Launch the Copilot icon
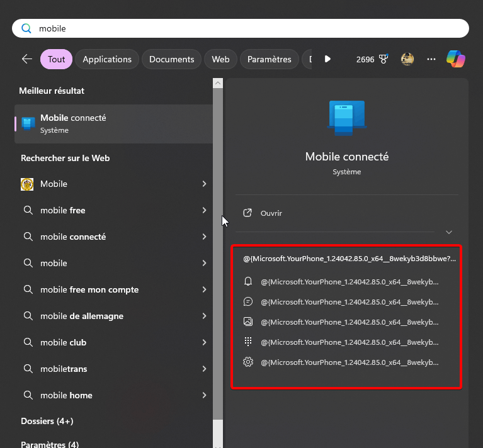The height and width of the screenshot is (448, 483). (456, 59)
